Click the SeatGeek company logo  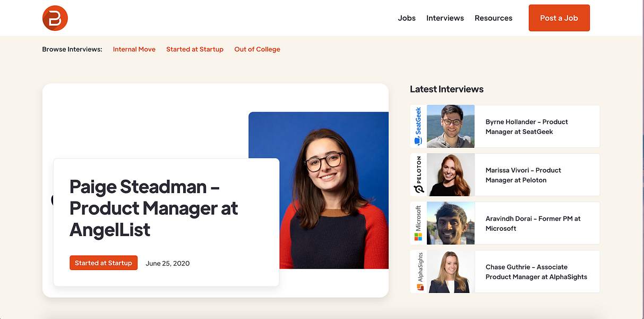click(x=418, y=126)
